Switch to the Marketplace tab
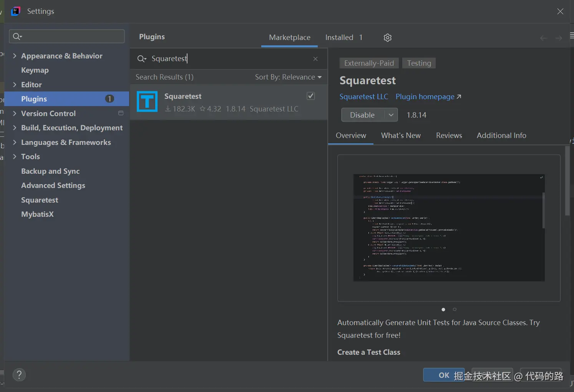 (x=290, y=37)
